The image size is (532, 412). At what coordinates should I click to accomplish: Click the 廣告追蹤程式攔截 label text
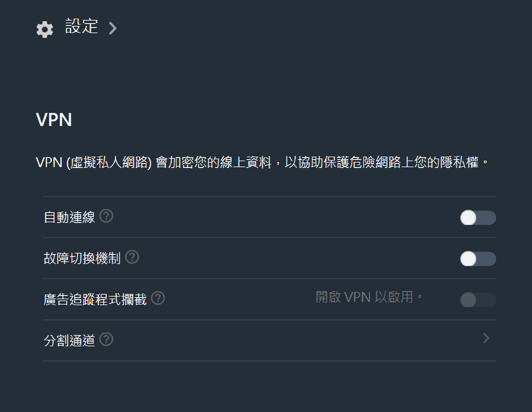[x=95, y=300]
